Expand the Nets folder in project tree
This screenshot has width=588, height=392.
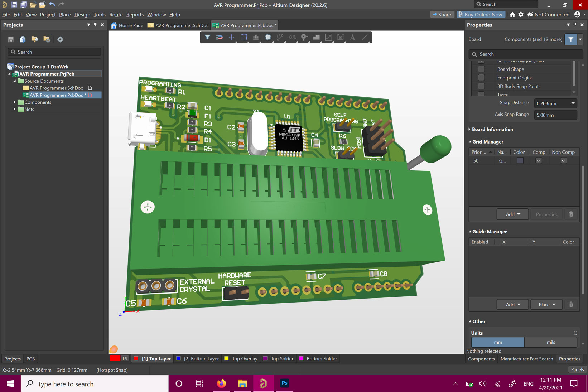[x=15, y=109]
